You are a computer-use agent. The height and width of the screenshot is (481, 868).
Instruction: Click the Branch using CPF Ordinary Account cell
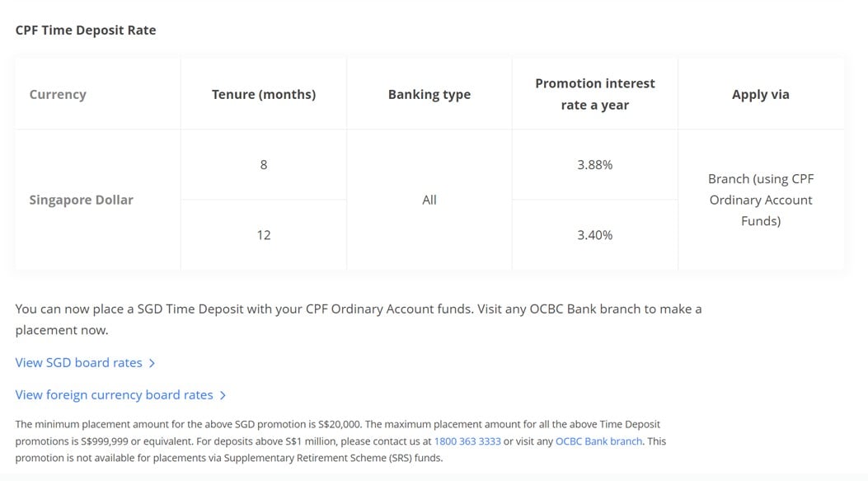761,200
